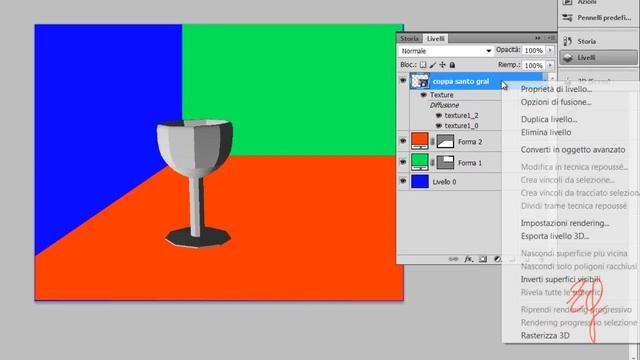Select the Livello 0 layer name
640x360 pixels.
[444, 182]
